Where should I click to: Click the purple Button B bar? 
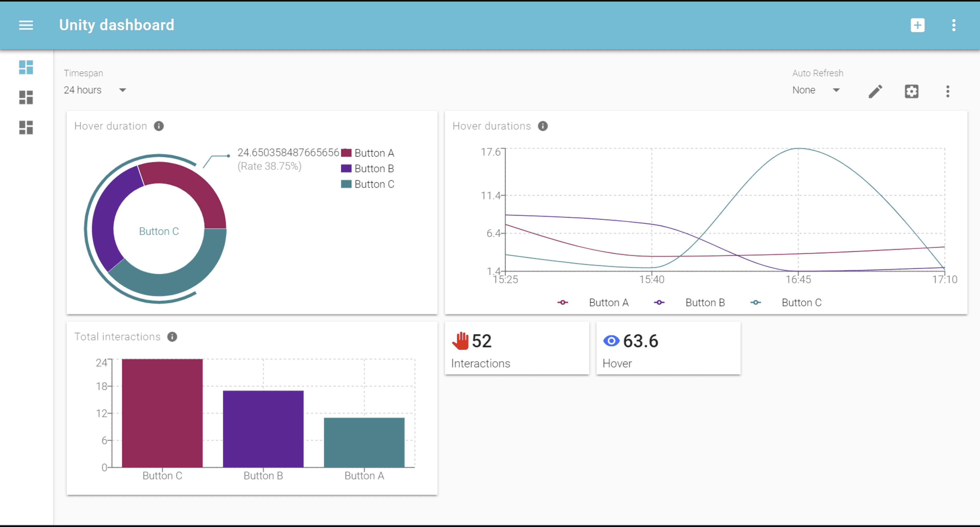pos(263,429)
